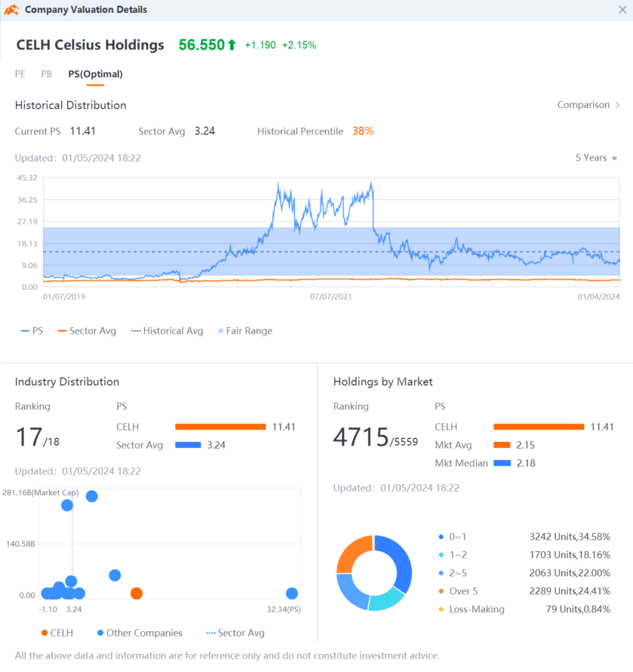633x672 pixels.
Task: Toggle the PS line legend item
Action: pyautogui.click(x=32, y=331)
